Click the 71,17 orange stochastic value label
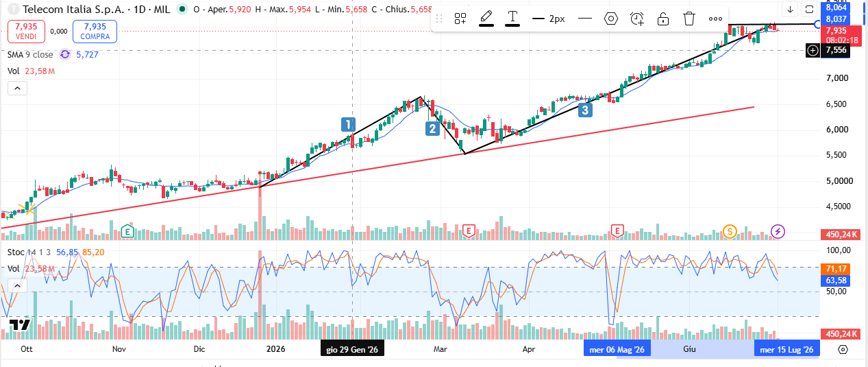Screen dimensions: 868x367 coord(836,268)
